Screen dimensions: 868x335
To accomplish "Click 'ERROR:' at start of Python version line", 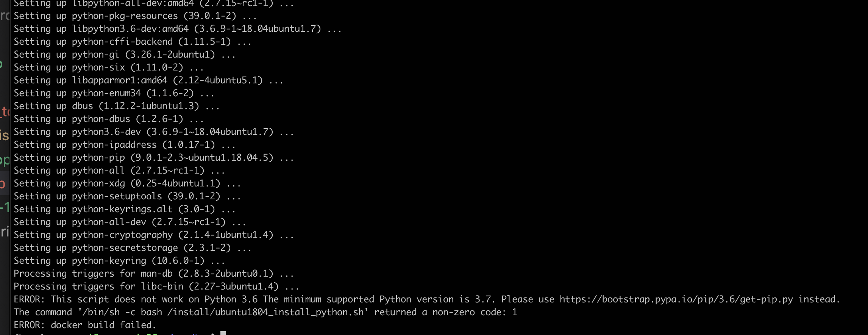I will click(29, 299).
